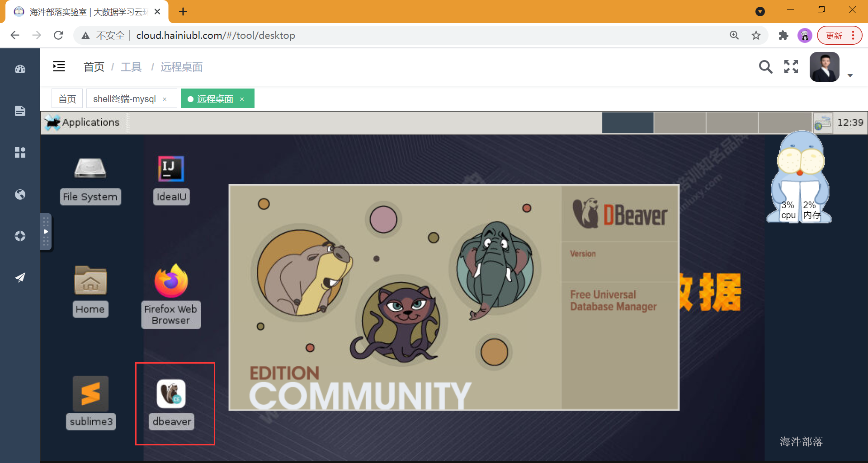Click the 更新 browser update button
Viewport: 868px width, 463px height.
click(840, 35)
